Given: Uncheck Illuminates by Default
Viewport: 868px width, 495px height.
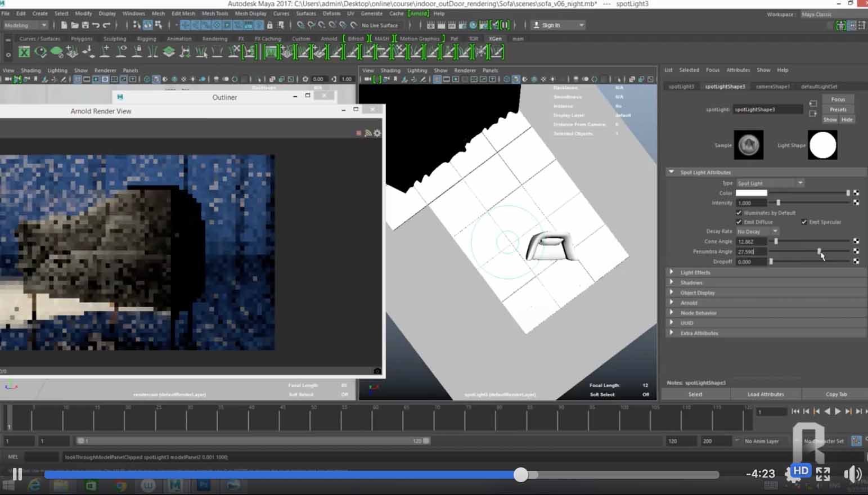Looking at the screenshot, I should (x=739, y=213).
